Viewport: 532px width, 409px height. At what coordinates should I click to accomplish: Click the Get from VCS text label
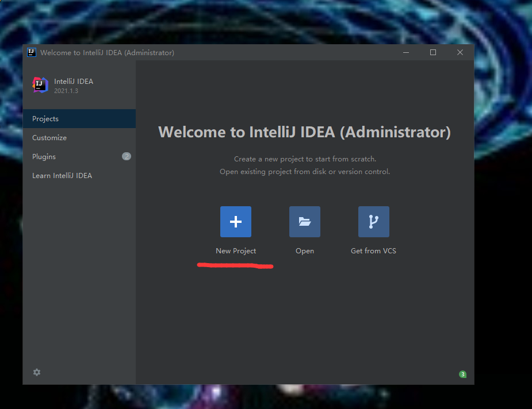tap(373, 251)
